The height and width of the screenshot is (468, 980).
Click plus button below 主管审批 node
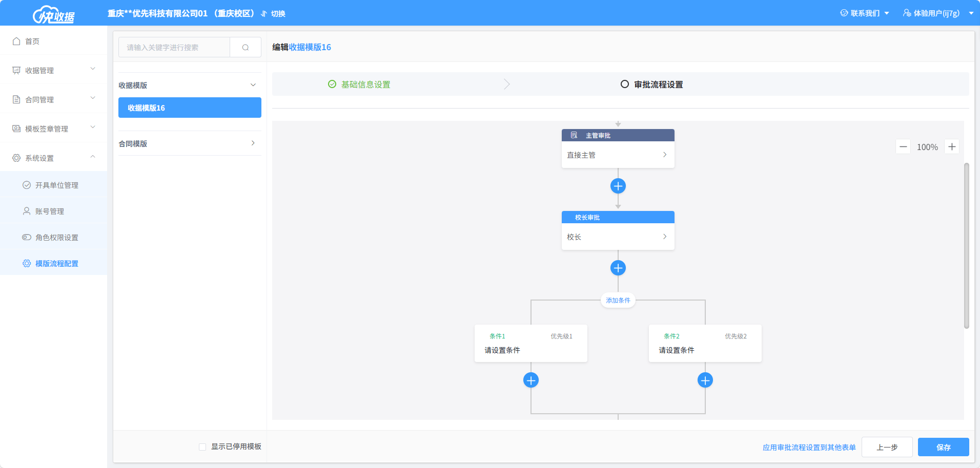pyautogui.click(x=618, y=186)
